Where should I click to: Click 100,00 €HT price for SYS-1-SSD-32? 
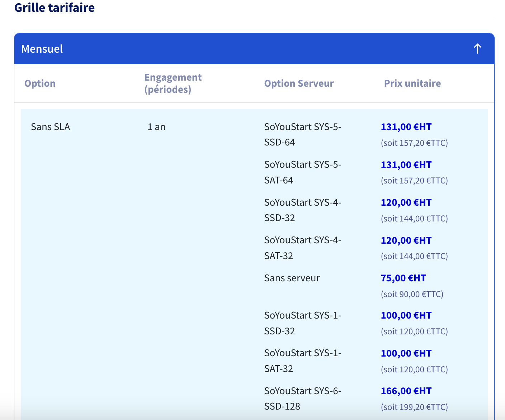(x=406, y=315)
